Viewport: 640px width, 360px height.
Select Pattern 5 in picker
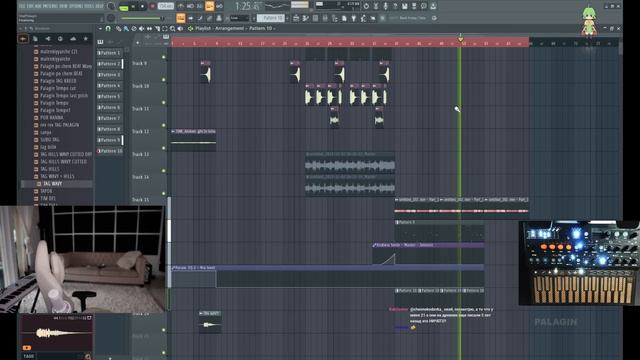coord(109,97)
